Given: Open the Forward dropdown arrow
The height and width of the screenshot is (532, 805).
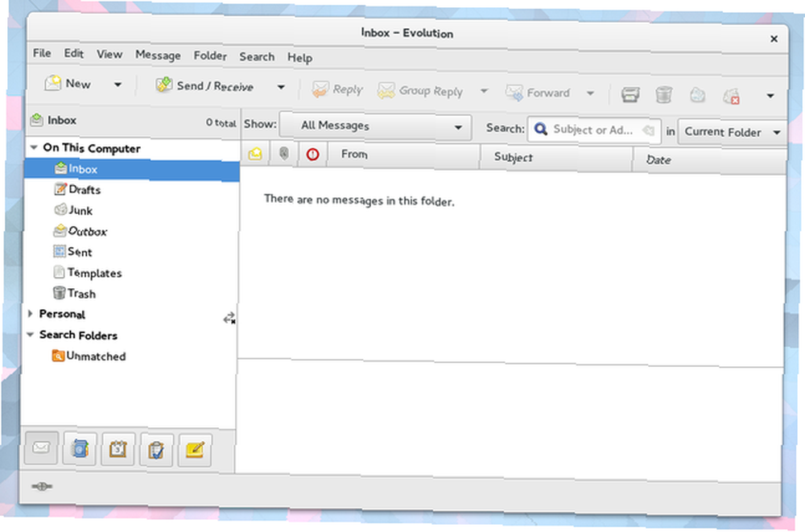Looking at the screenshot, I should pyautogui.click(x=590, y=93).
